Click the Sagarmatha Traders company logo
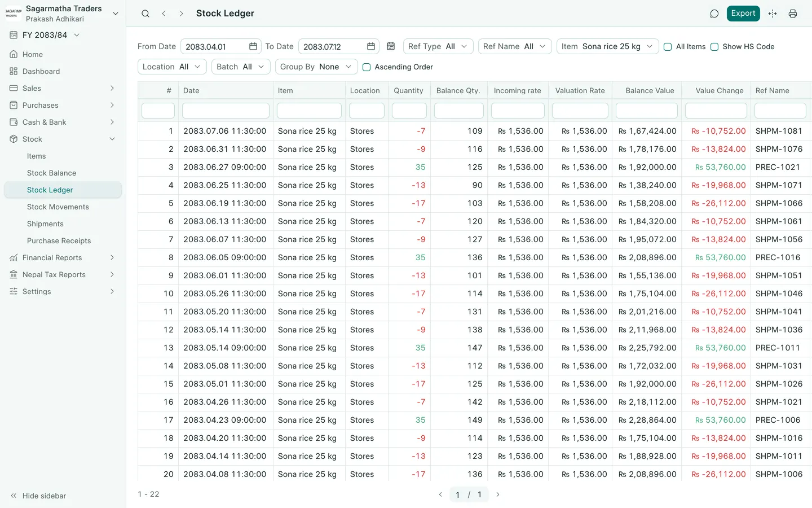The image size is (812, 508). [x=13, y=13]
